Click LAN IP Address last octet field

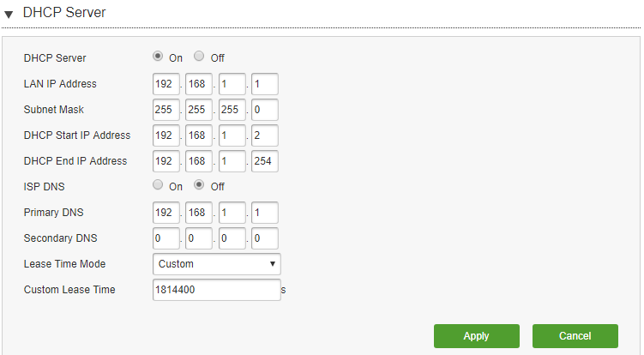click(265, 84)
